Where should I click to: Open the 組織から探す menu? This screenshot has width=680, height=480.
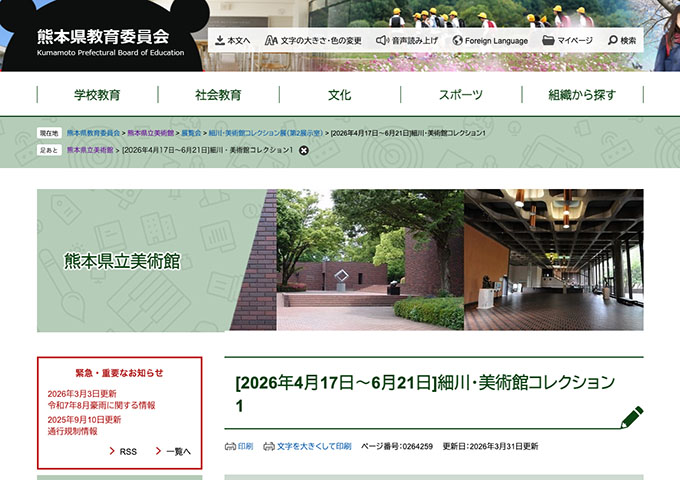coord(582,95)
